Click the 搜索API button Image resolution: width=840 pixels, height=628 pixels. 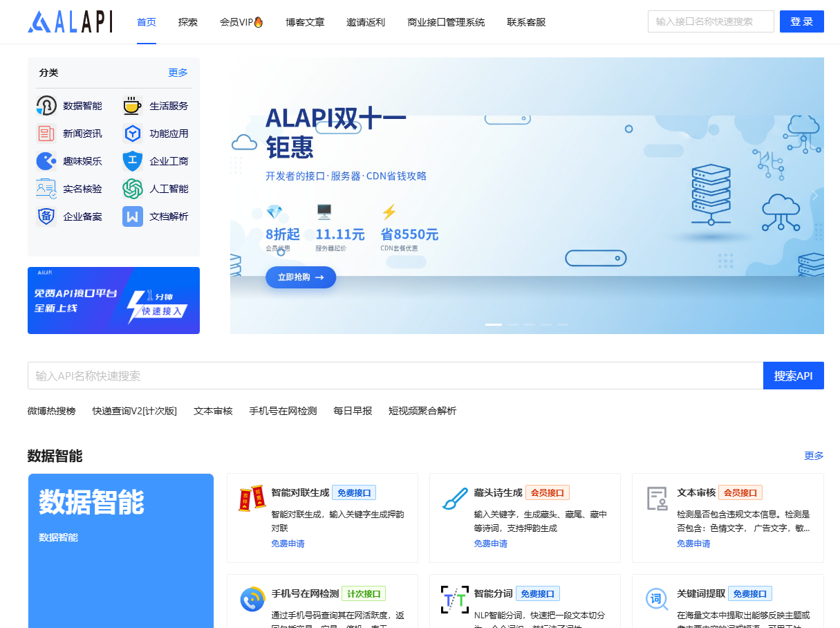tap(794, 376)
